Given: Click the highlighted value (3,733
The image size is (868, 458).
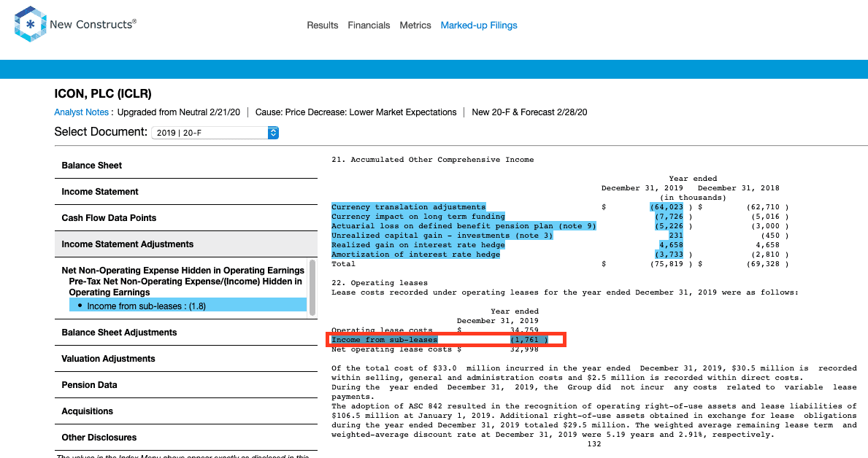Looking at the screenshot, I should coord(669,254).
